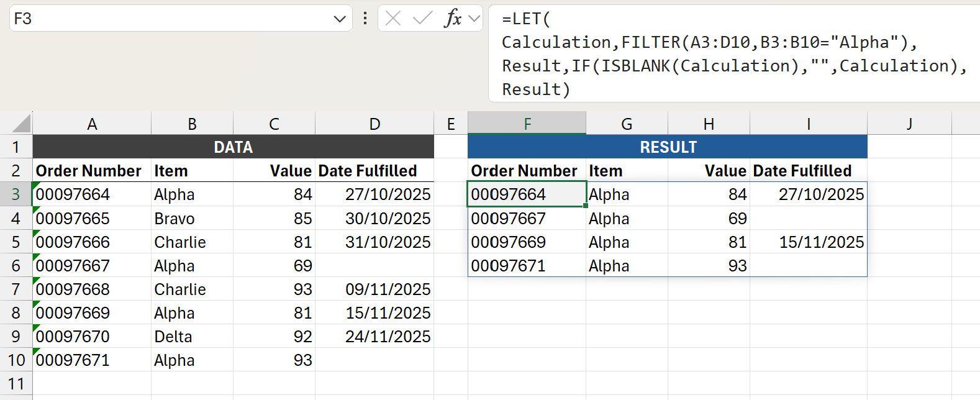Click Item header in RESULT table
Viewport: 980px width, 400px height.
627,171
